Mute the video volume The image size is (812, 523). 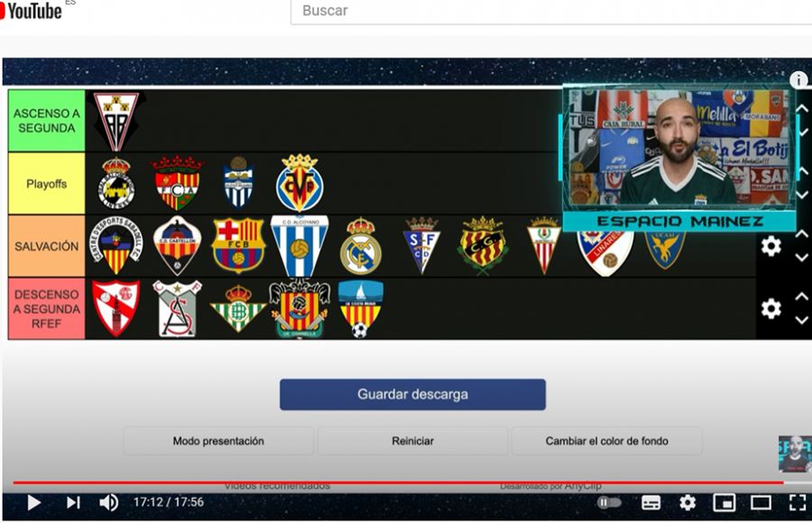pos(108,502)
